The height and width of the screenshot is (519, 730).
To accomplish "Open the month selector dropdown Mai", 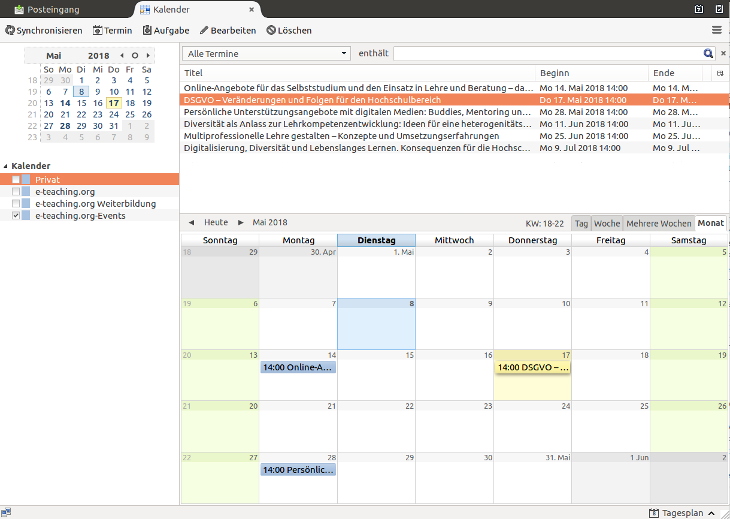I will coord(54,55).
